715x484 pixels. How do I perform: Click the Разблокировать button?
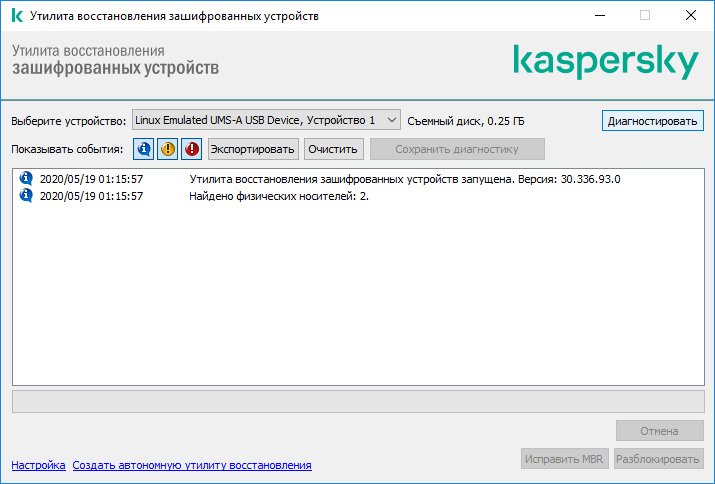tap(658, 458)
